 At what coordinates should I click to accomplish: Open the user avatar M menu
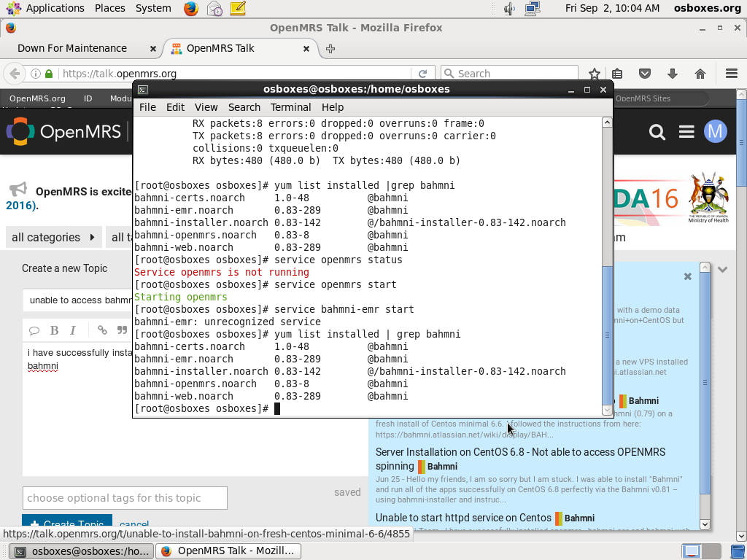[x=716, y=131]
